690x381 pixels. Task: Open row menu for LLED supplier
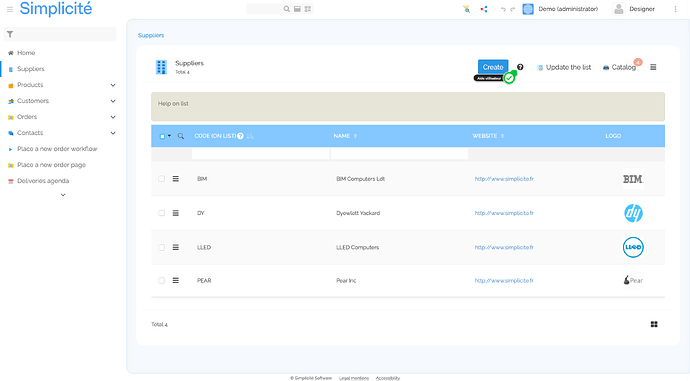coord(176,247)
